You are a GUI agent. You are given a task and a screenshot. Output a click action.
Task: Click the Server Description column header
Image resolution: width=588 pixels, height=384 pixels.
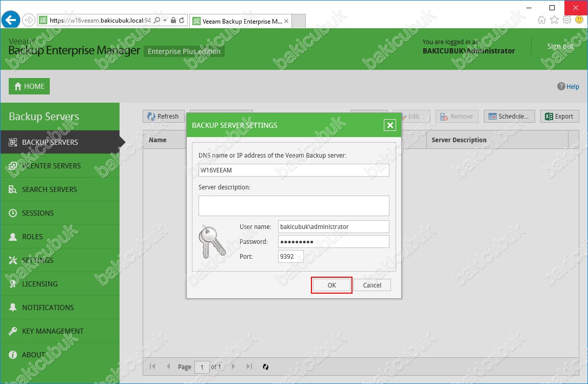coord(497,140)
